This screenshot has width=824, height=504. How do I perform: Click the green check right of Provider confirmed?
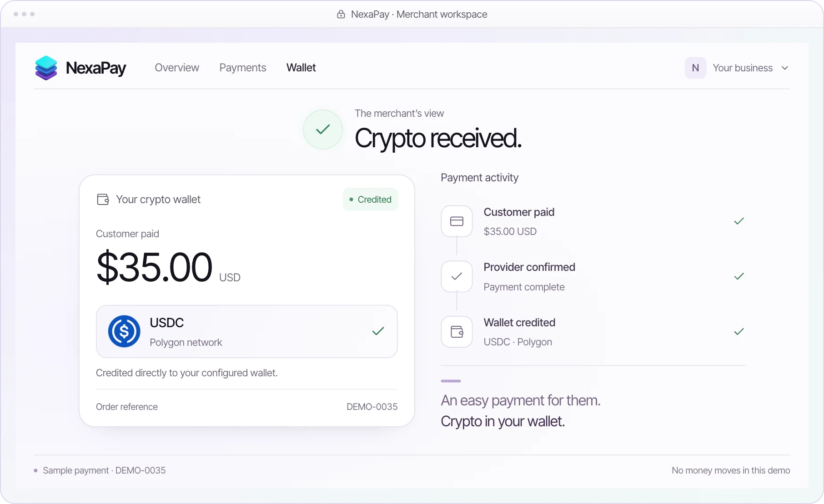[x=739, y=276]
